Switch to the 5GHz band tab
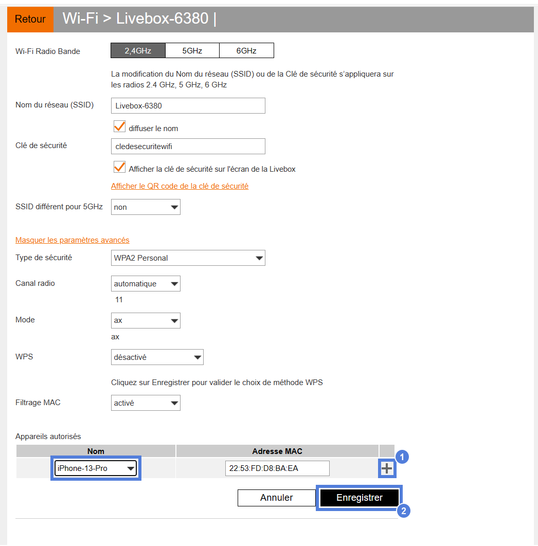Viewport: 538px width, 546px height. (x=192, y=51)
